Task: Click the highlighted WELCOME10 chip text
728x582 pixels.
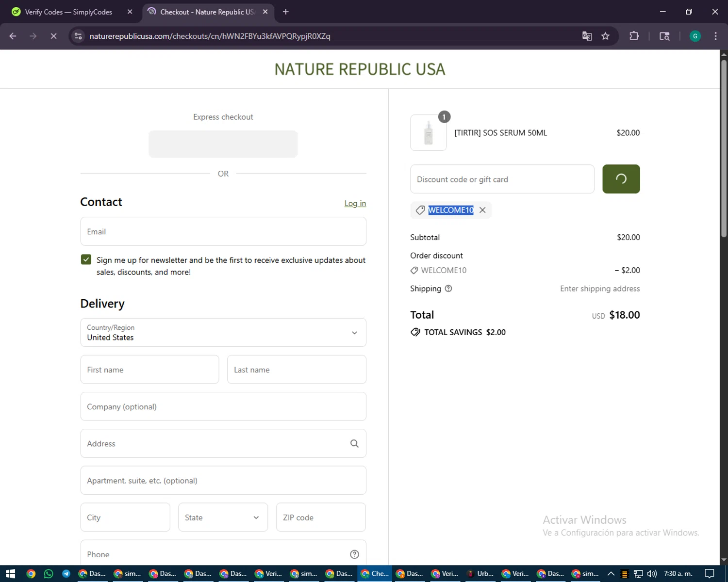Action: [x=451, y=210]
